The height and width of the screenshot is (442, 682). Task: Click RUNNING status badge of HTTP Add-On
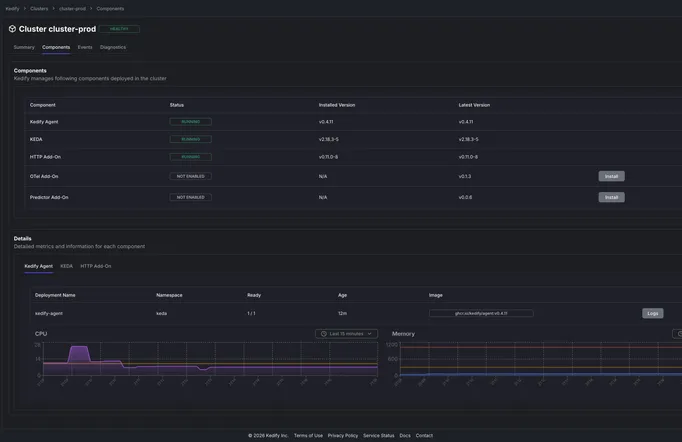click(x=191, y=157)
